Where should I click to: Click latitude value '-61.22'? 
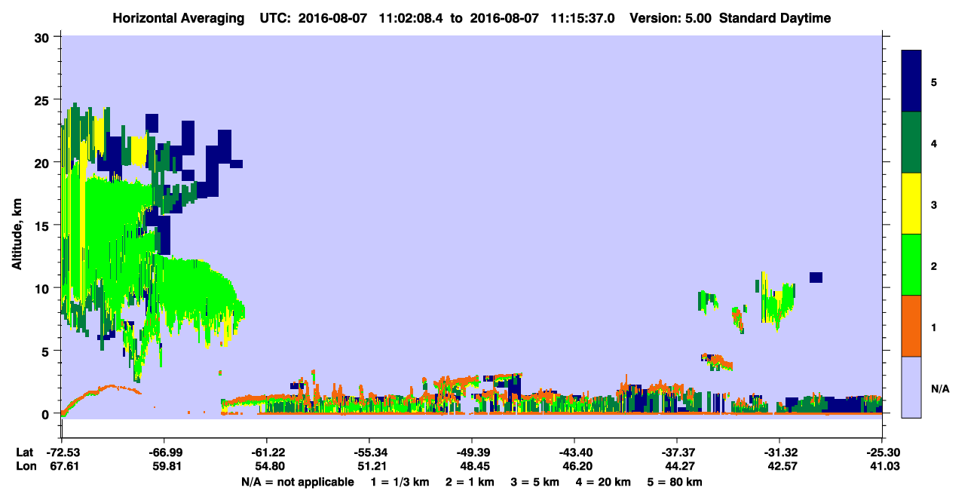(266, 452)
